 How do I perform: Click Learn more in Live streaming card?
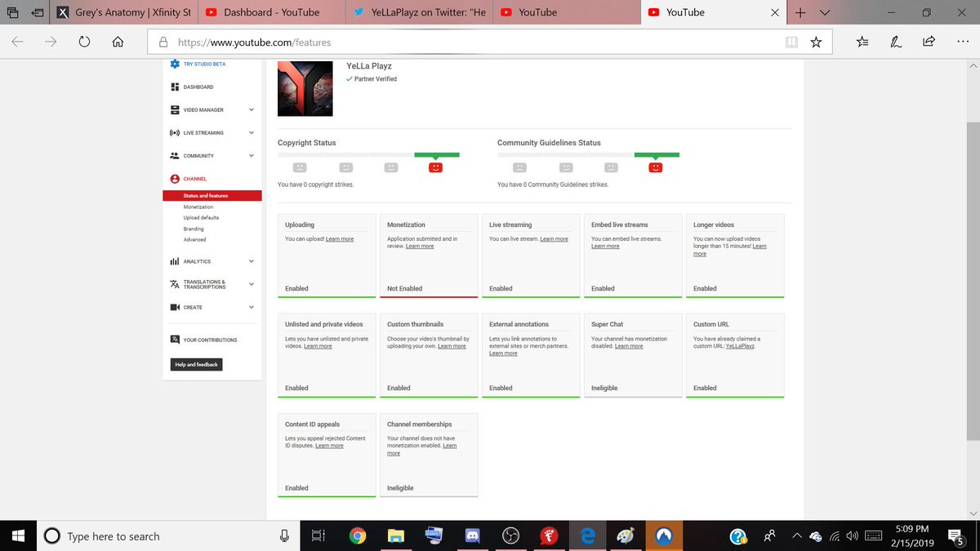click(554, 239)
